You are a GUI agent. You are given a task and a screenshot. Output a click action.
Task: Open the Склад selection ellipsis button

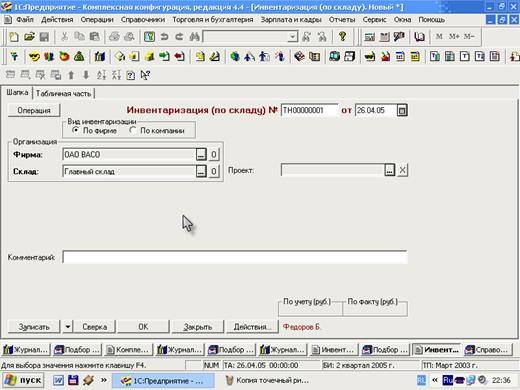click(x=201, y=171)
